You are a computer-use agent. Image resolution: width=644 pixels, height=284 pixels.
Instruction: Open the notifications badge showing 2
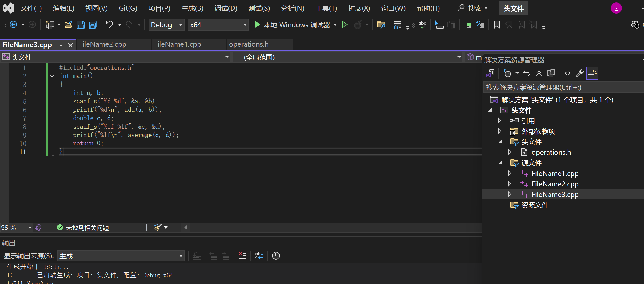616,8
